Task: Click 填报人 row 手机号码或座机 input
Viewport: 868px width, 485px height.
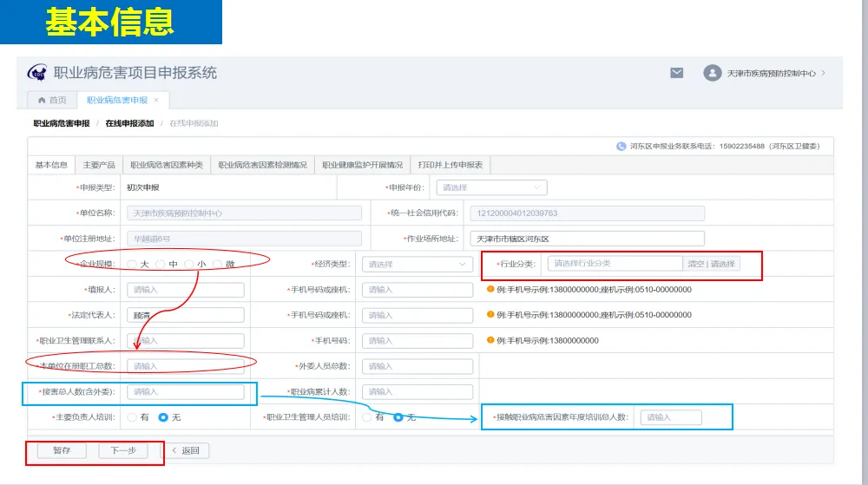Action: pyautogui.click(x=418, y=289)
